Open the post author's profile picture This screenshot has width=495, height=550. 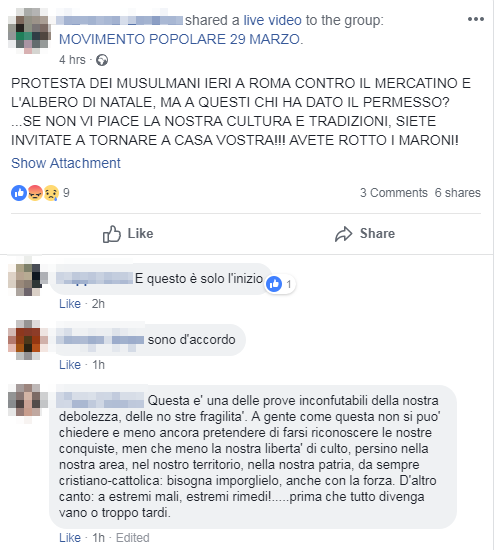[29, 31]
